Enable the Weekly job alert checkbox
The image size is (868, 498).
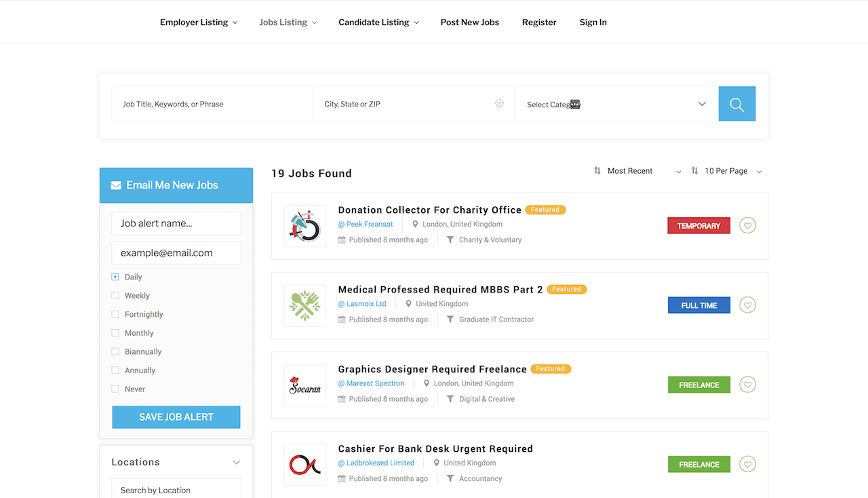tap(114, 295)
